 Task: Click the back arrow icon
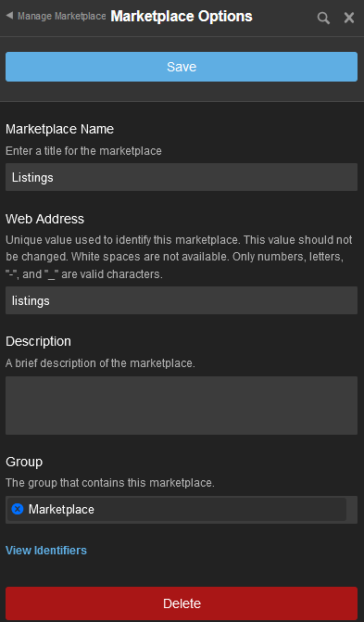tap(10, 16)
